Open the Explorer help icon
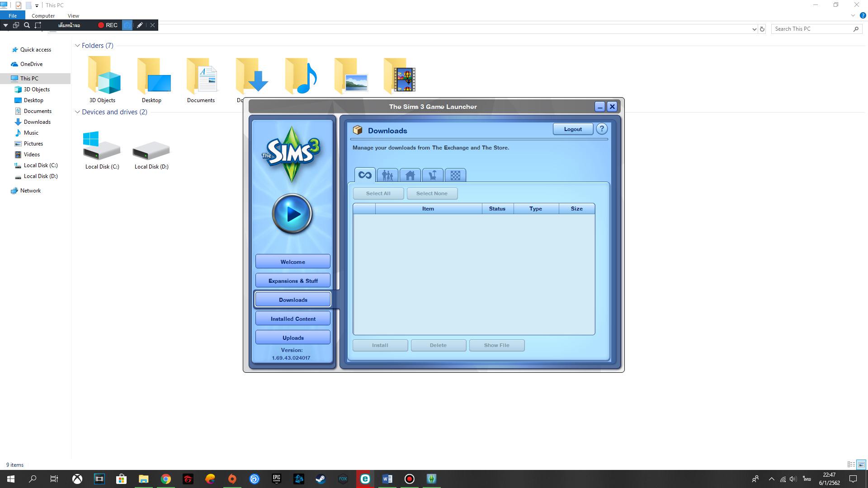The height and width of the screenshot is (488, 868). point(863,15)
